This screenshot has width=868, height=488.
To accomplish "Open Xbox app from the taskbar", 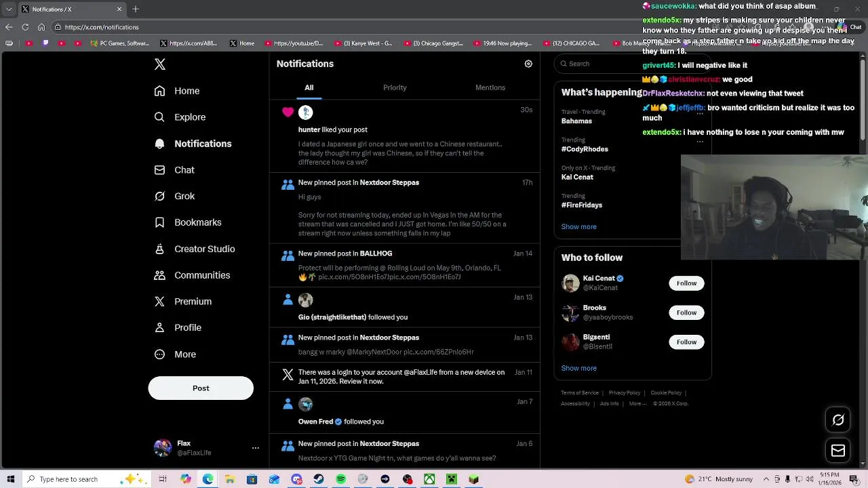I will (429, 479).
